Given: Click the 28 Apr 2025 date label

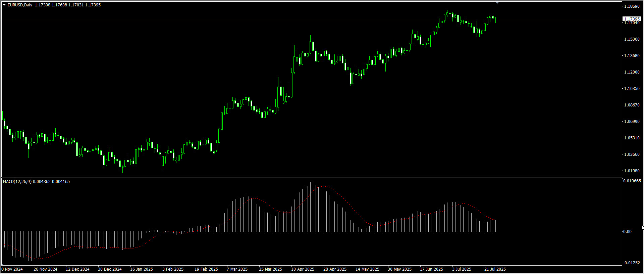Looking at the screenshot, I should [335, 269].
